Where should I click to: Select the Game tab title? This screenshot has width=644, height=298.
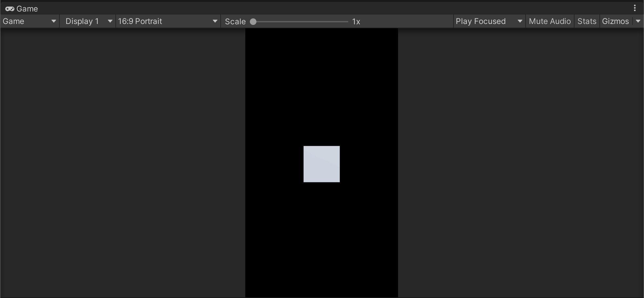(27, 9)
